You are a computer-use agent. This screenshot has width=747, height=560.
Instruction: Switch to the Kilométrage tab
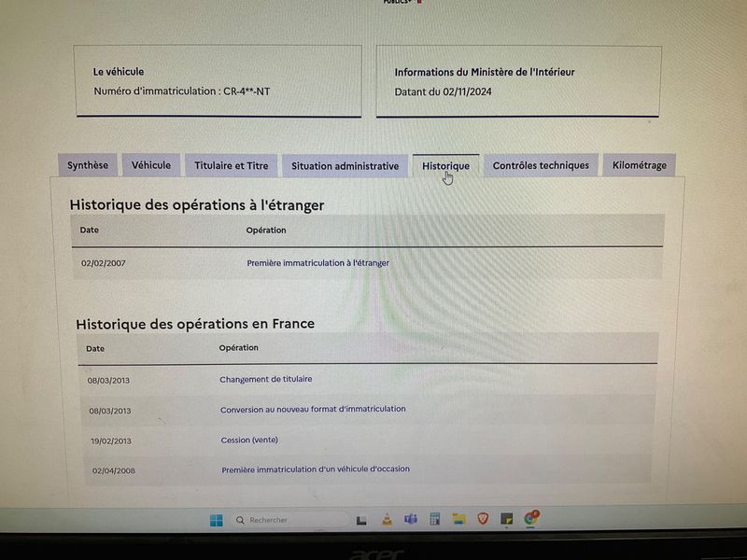[640, 165]
